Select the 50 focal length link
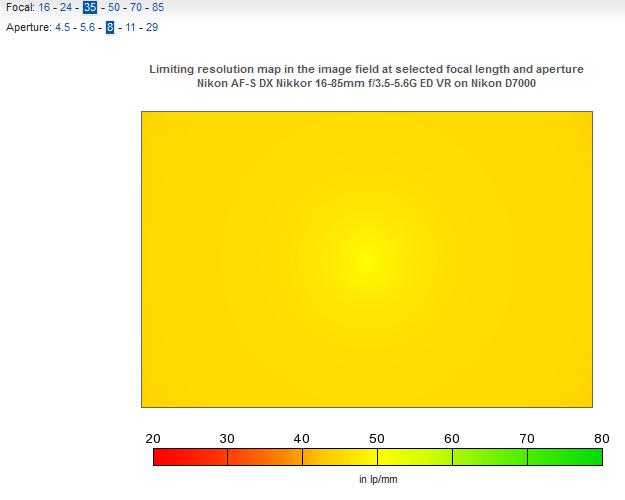Viewport: 625px width, 500px height. point(114,7)
